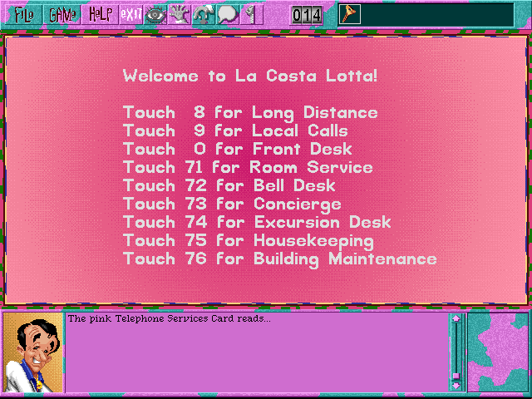The width and height of the screenshot is (532, 399).
Task: Open the Game menu
Action: coord(62,15)
